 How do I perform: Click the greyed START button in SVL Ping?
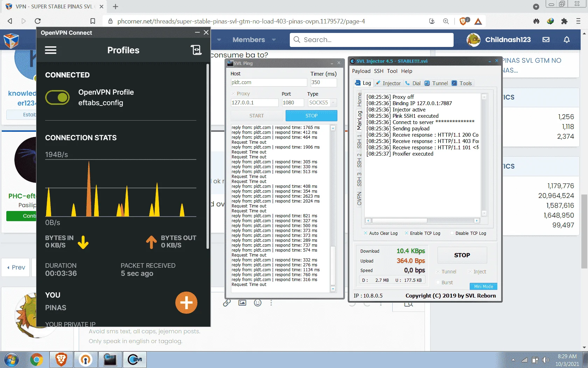pyautogui.click(x=257, y=116)
